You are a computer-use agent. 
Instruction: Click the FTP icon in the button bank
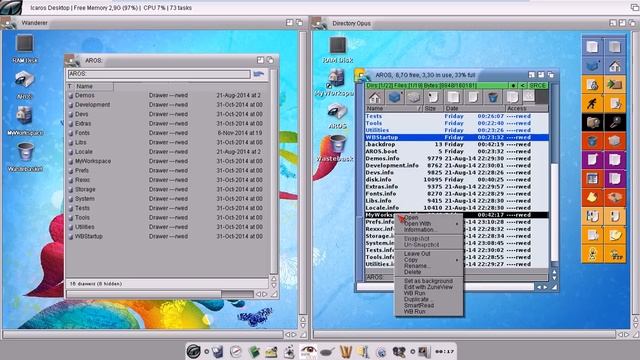[615, 254]
